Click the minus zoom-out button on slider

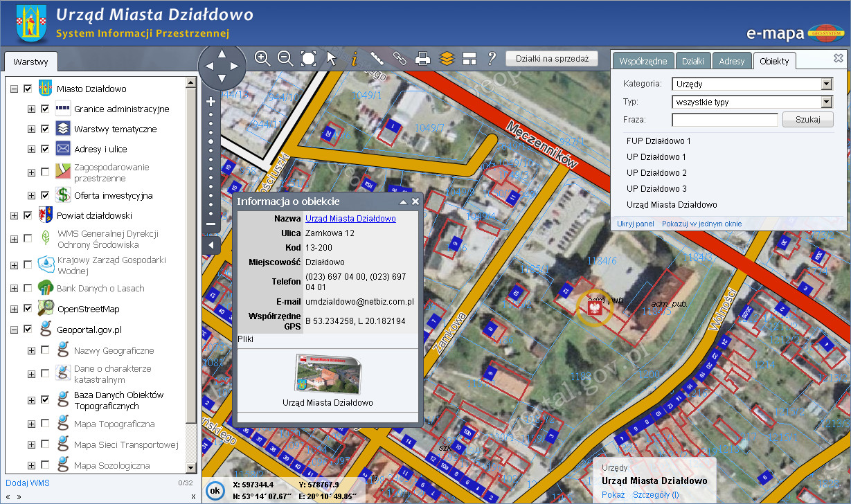(211, 224)
